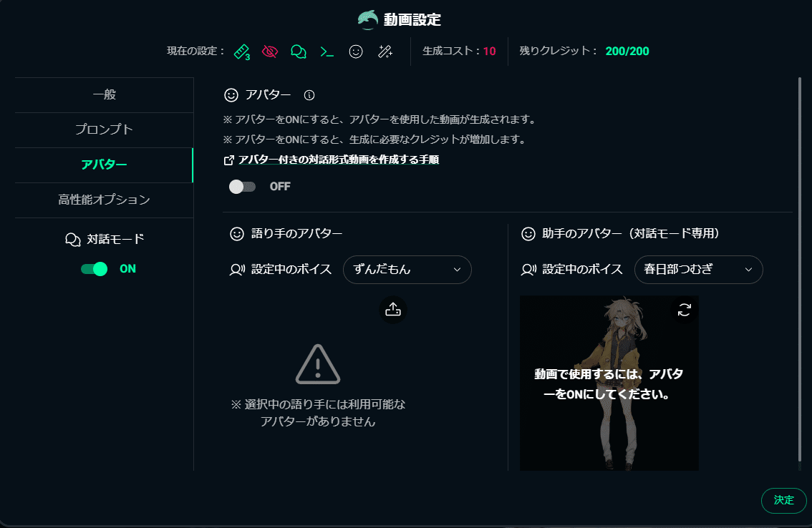The image size is (812, 528).
Task: Click the smiley avatar icon in current settings
Action: coord(356,52)
